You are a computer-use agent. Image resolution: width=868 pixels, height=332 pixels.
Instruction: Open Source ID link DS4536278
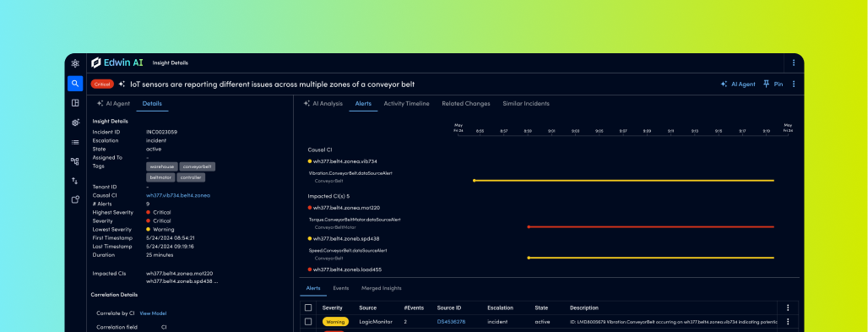point(451,322)
